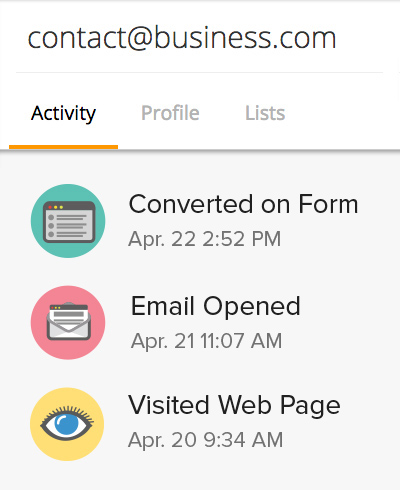Image resolution: width=400 pixels, height=490 pixels.
Task: Click the Apr. 22 2:52 PM timestamp
Action: point(205,239)
